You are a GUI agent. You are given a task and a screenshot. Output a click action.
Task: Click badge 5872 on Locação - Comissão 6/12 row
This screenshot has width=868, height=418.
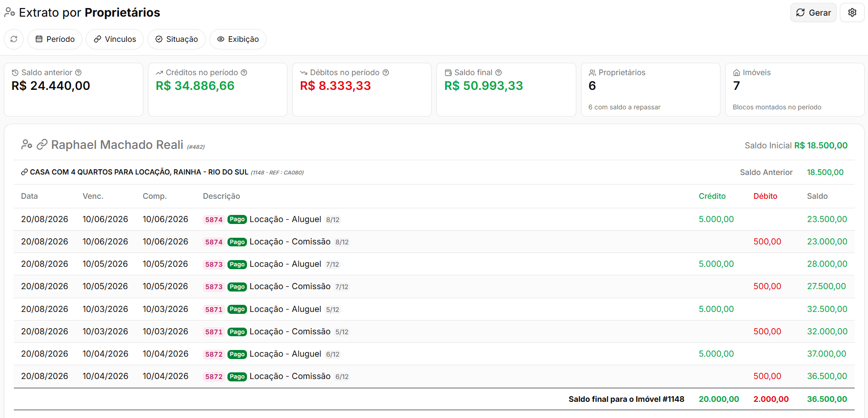coord(214,377)
